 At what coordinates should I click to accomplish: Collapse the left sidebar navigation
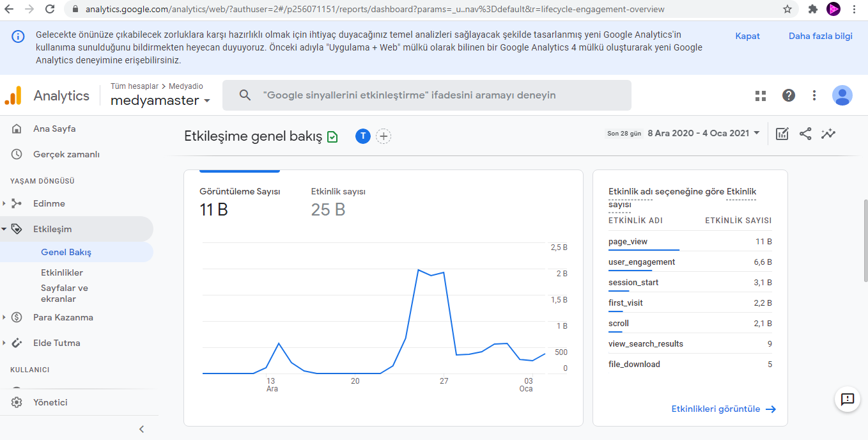coord(141,429)
